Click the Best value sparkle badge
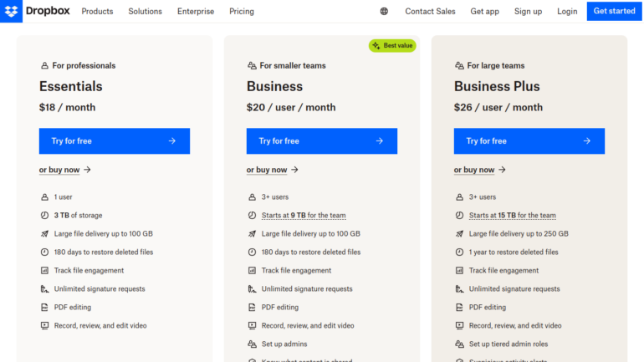644x362 pixels. click(x=392, y=45)
